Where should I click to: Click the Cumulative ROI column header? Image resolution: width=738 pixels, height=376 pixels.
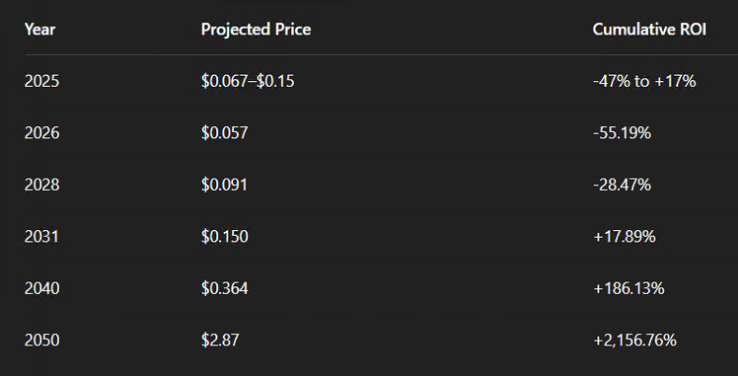[649, 30]
